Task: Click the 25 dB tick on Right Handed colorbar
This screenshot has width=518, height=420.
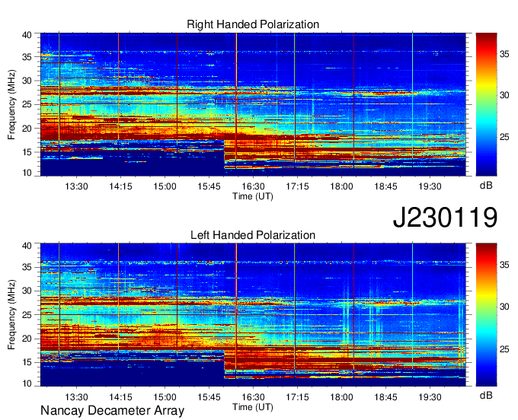Action: (504, 137)
